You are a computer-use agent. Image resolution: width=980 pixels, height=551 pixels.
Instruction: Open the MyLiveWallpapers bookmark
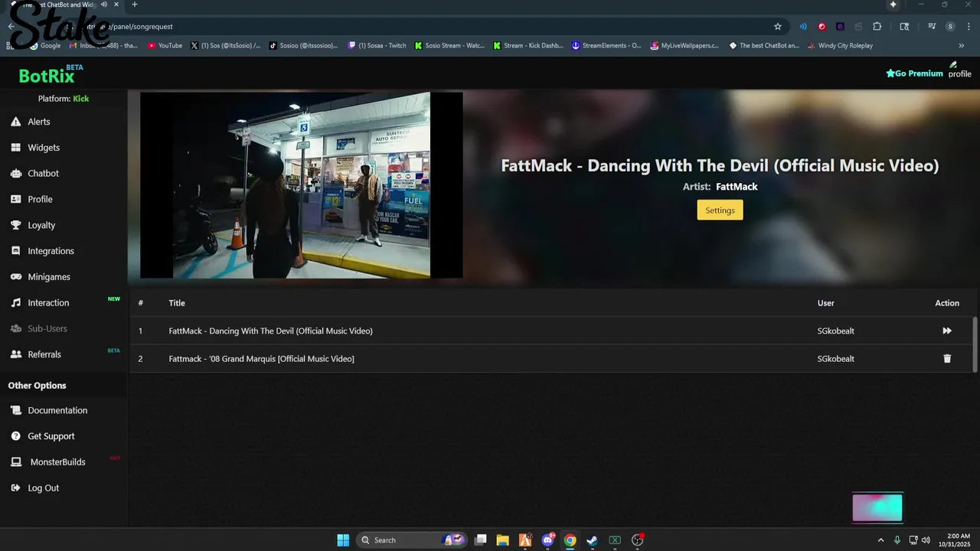[x=685, y=46]
